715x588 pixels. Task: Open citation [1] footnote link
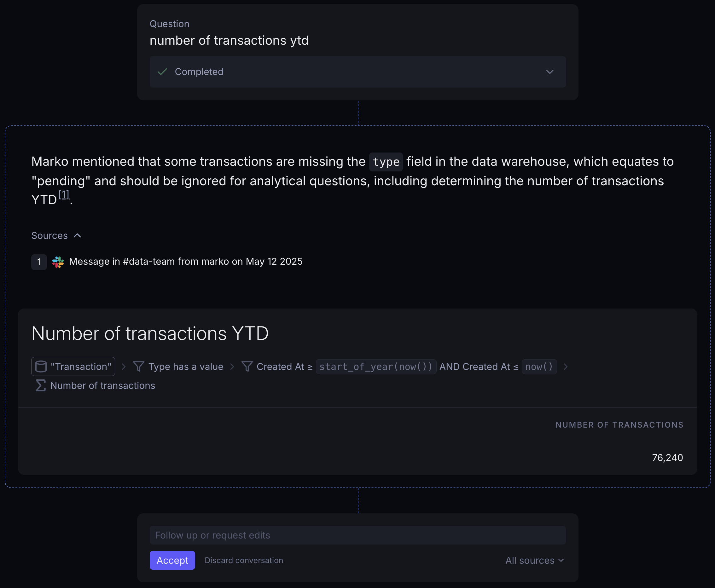click(x=64, y=195)
